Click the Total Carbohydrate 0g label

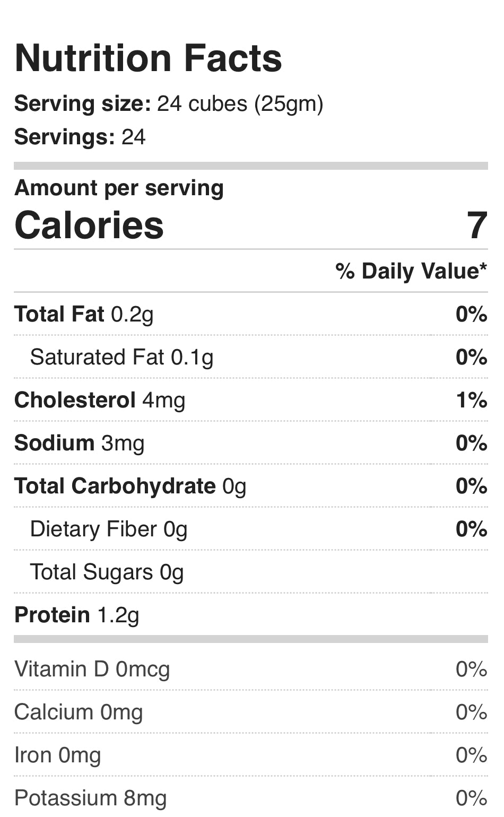coord(130,486)
